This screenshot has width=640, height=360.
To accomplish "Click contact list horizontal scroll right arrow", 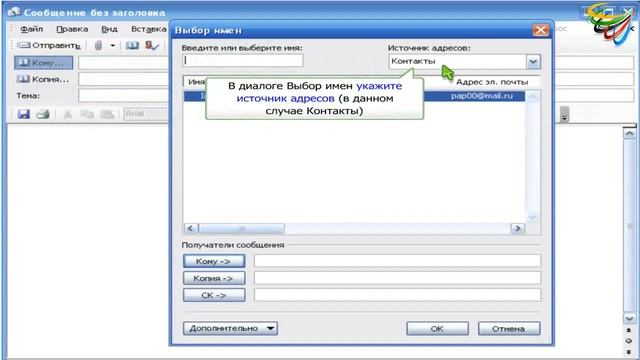I will pyautogui.click(x=518, y=228).
